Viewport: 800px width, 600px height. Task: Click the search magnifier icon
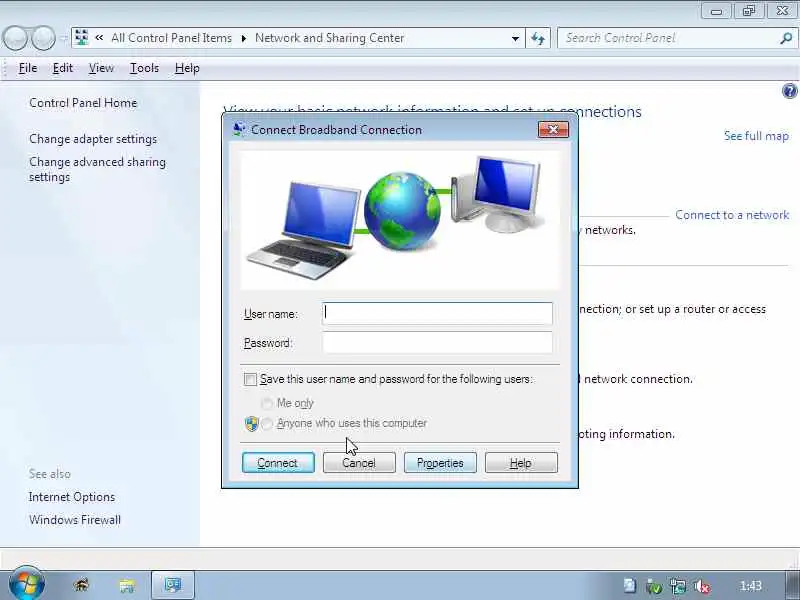pos(786,38)
